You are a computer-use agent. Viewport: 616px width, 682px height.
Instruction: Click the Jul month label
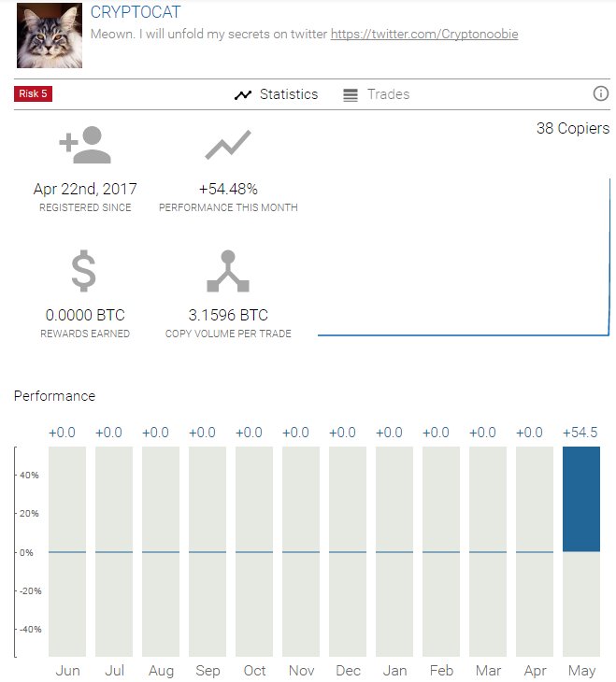[x=114, y=670]
